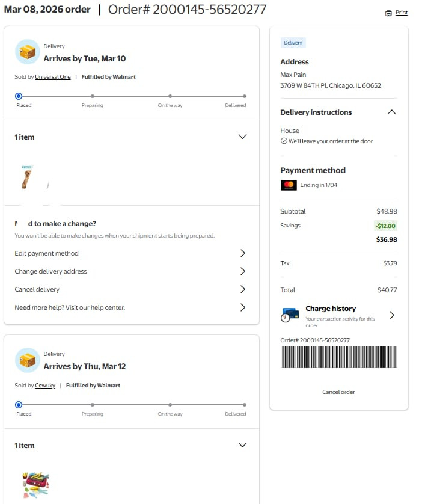
Task: Click the checkmark icon beside leave at door
Action: (x=284, y=141)
